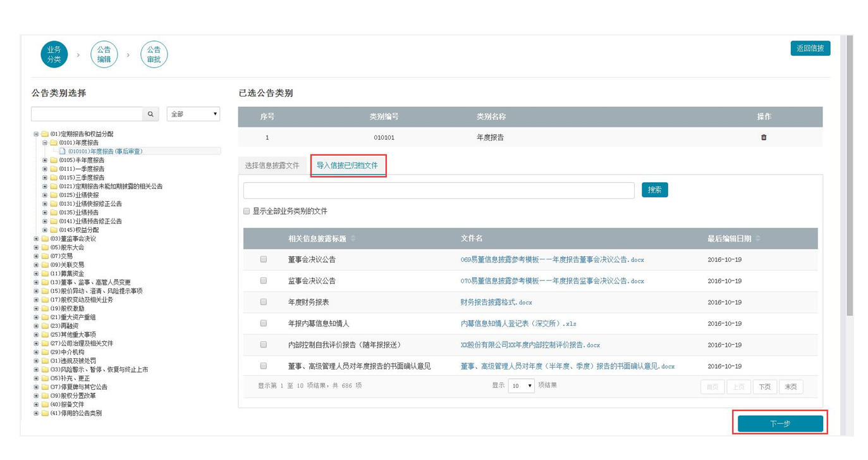The width and height of the screenshot is (868, 460).
Task: Collapse the (01)定期报告和权益分配 node
Action: coord(36,134)
